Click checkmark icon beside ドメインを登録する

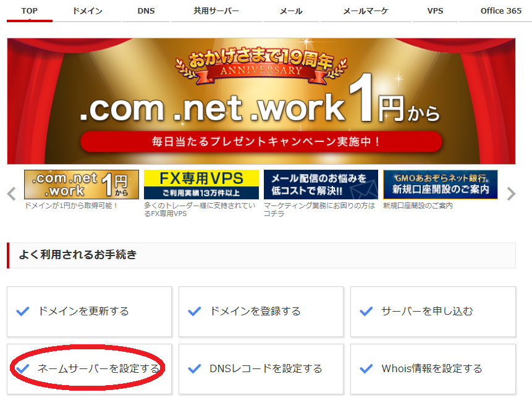[x=195, y=311]
